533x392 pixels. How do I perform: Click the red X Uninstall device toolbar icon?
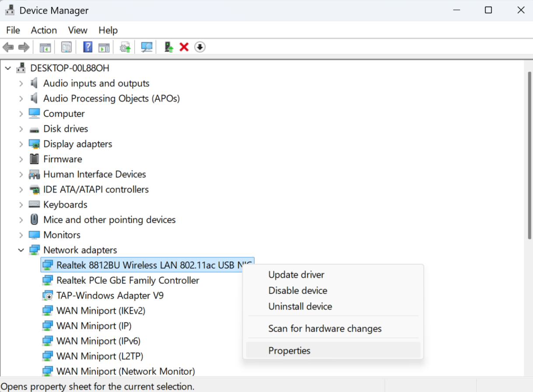tap(184, 47)
